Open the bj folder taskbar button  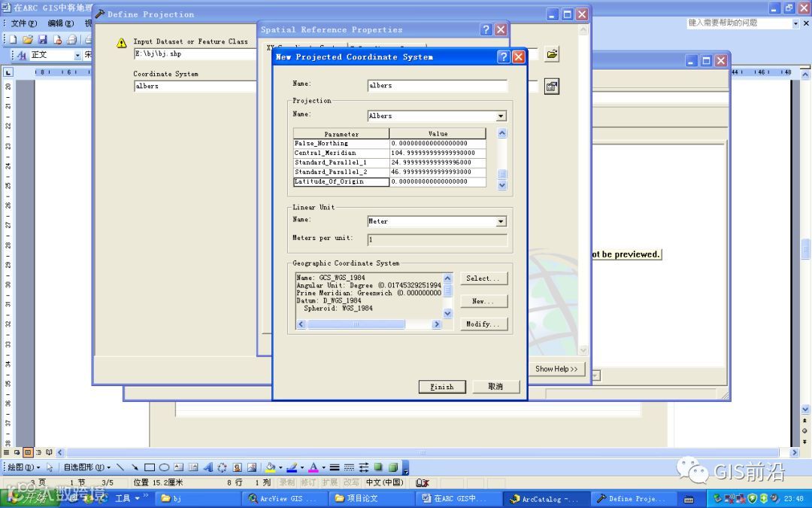[198, 499]
